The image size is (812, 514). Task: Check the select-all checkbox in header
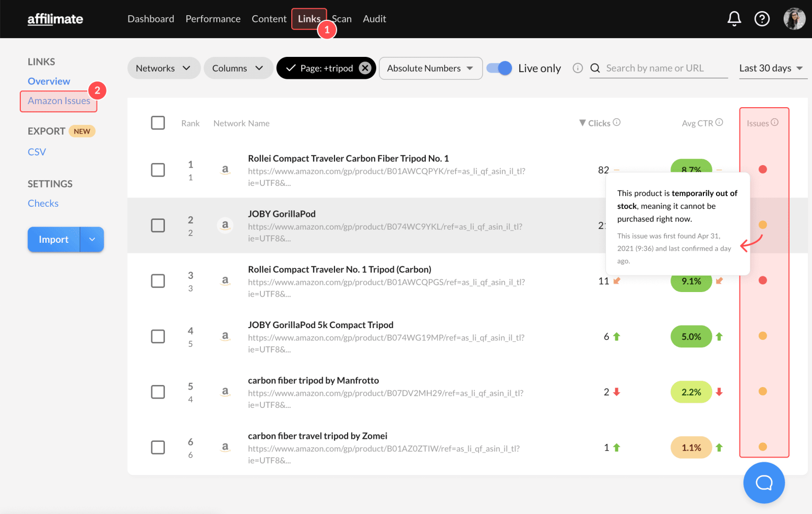(x=158, y=123)
